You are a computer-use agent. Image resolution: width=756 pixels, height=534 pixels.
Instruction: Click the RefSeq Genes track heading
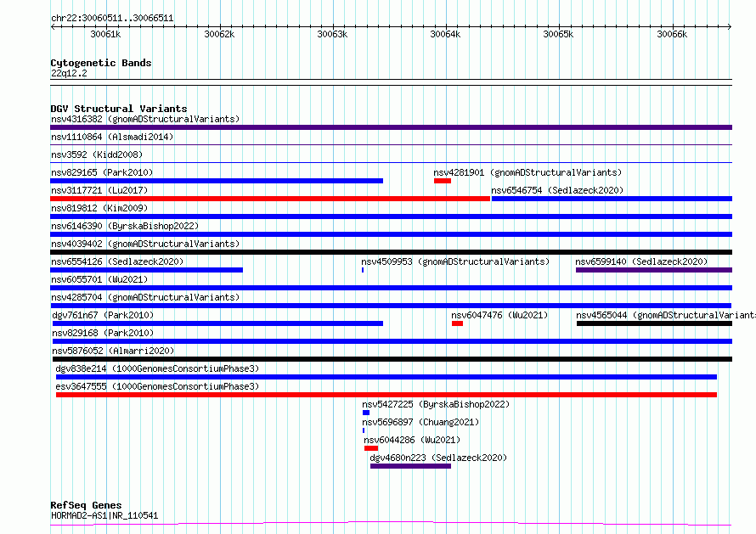(86, 505)
